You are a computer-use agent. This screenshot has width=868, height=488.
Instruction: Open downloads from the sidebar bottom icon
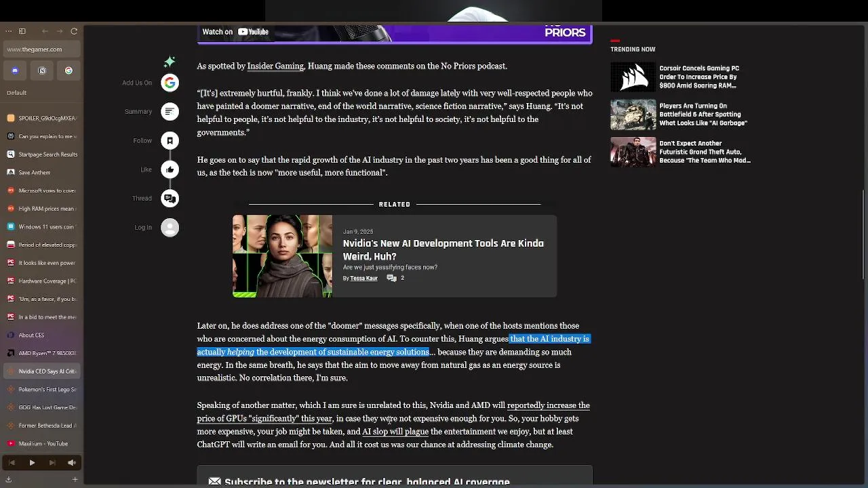click(8, 479)
